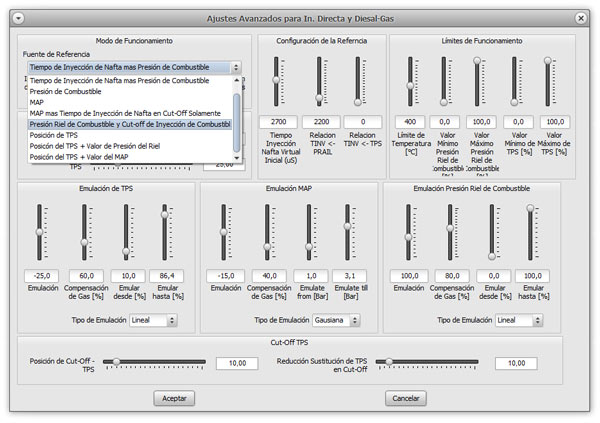This screenshot has width=600, height=423.
Task: Click the TPS Emulación value field showing -25,0
Action: [x=41, y=276]
